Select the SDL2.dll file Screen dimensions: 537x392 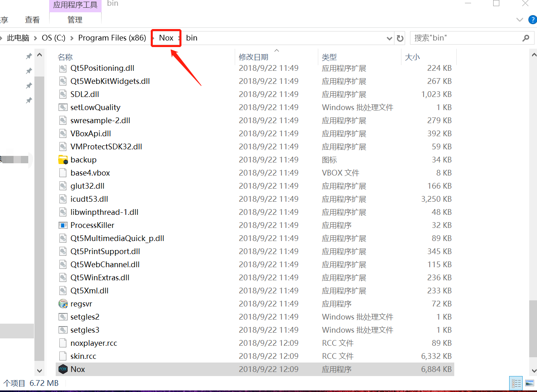click(x=85, y=94)
